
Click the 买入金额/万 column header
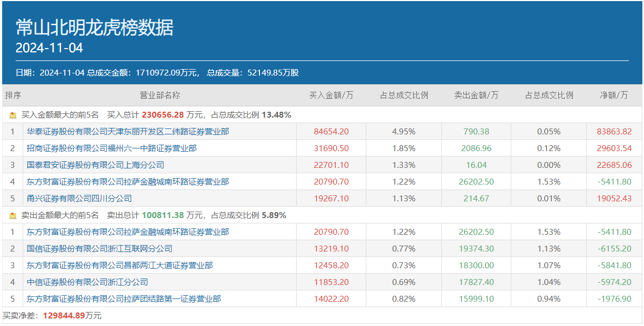pos(331,96)
